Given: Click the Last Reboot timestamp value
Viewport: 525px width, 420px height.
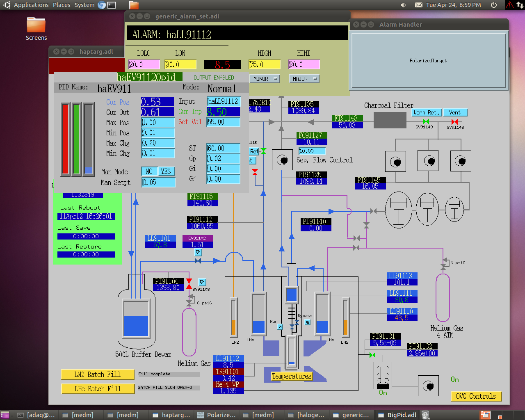Looking at the screenshot, I should click(x=86, y=216).
